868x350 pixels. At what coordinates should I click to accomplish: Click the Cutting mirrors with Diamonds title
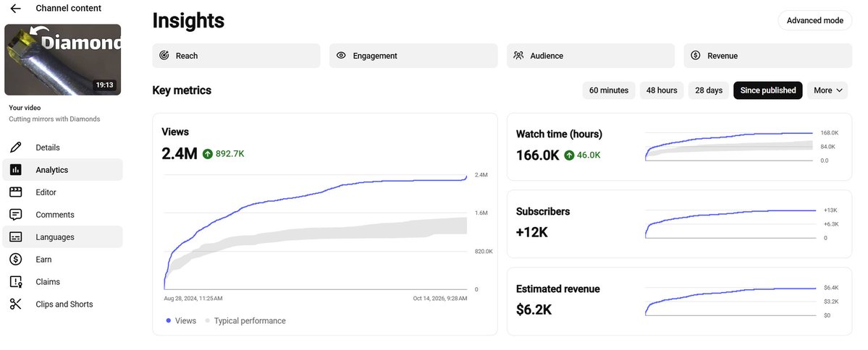coord(54,119)
